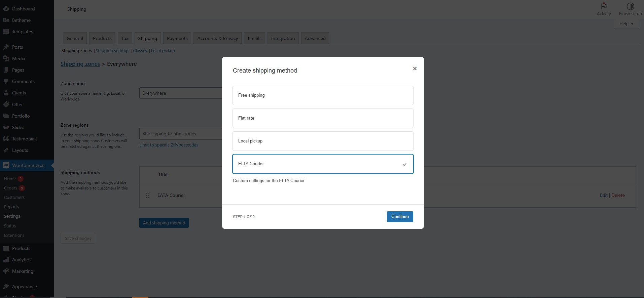Close the Create shipping method dialog
This screenshot has width=644, height=298.
pyautogui.click(x=415, y=69)
